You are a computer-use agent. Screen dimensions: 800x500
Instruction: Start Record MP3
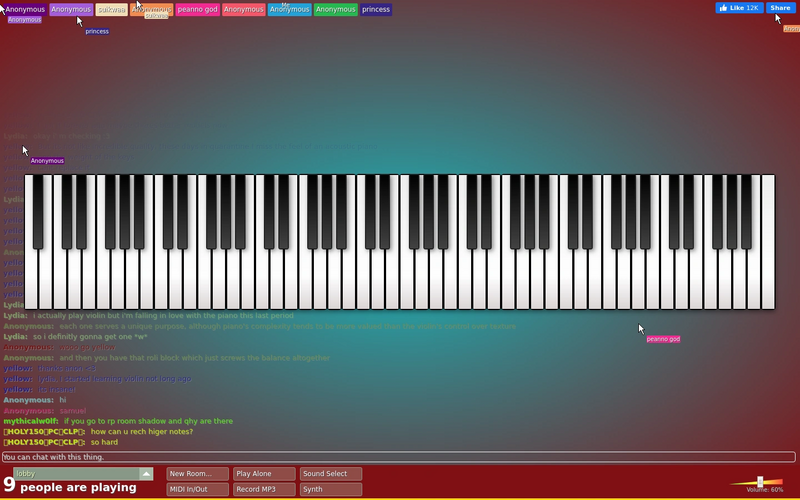click(264, 489)
